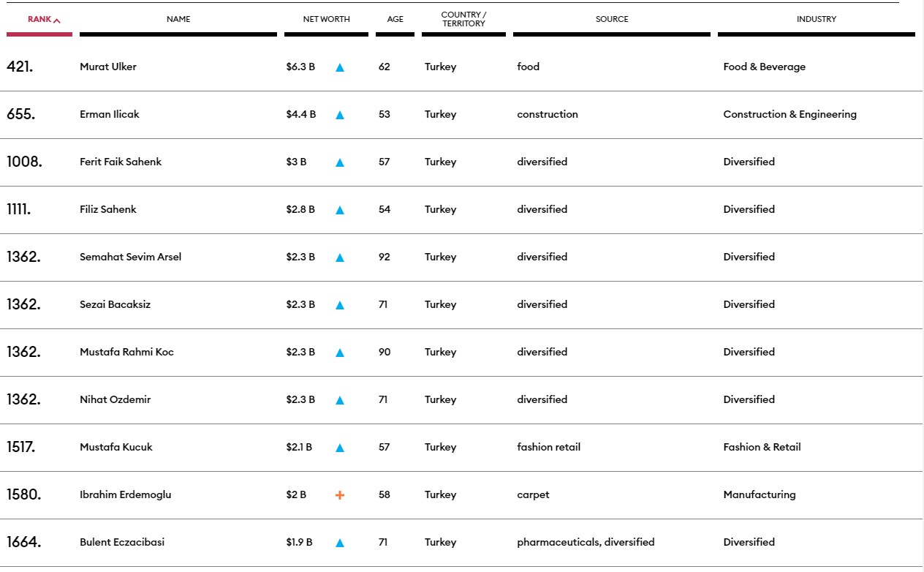Screen dimensions: 924x572
Task: Click blue up arrow in Filiz Sahenk's row
Action: click(x=340, y=210)
